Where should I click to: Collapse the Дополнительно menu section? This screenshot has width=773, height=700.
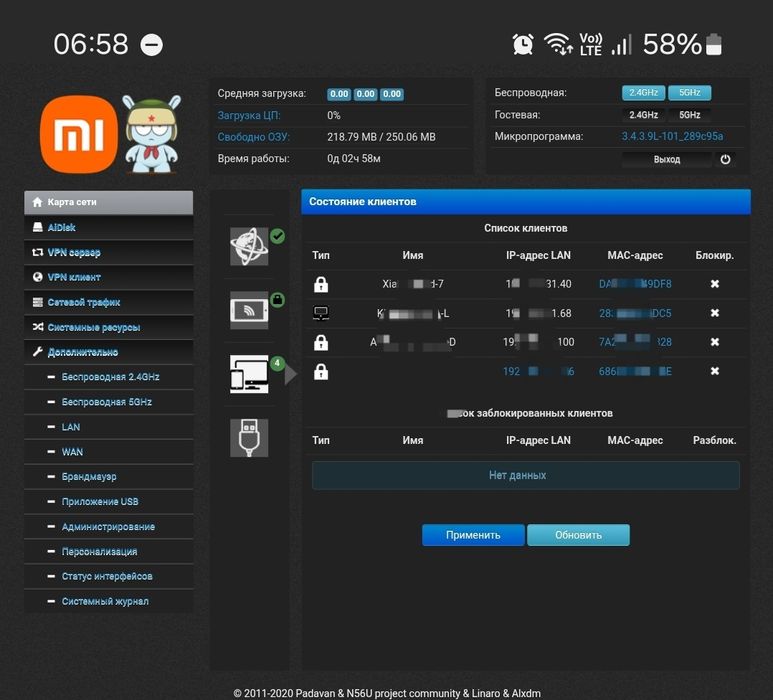pos(108,352)
